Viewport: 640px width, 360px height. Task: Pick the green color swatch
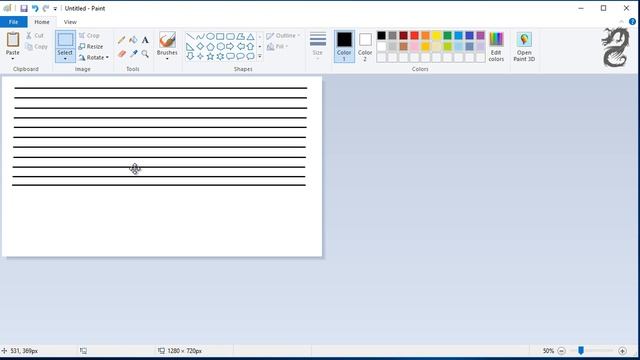click(447, 36)
